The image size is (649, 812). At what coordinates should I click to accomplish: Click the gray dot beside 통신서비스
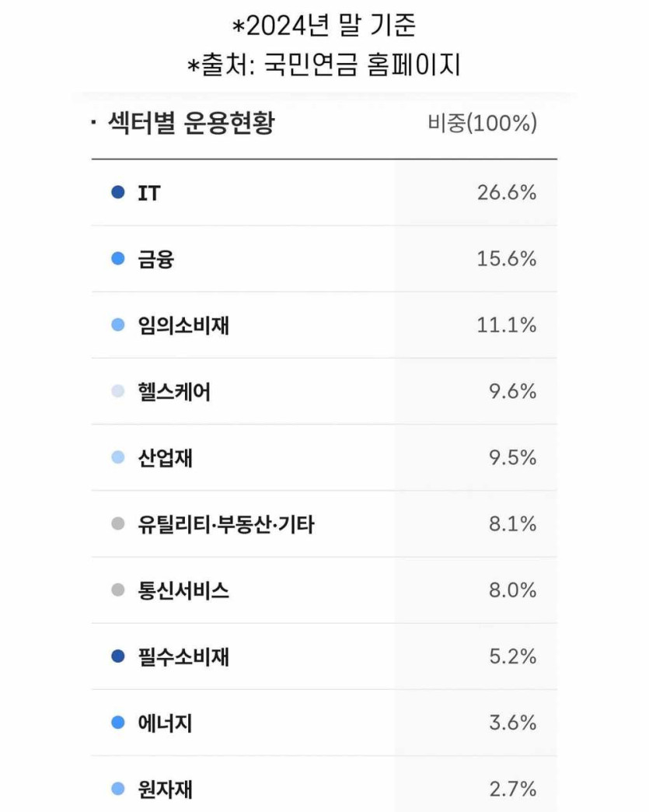point(118,590)
